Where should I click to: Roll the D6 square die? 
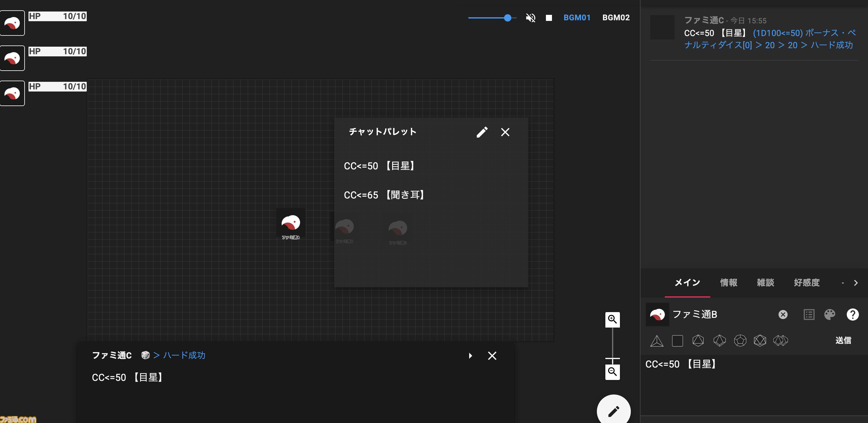point(677,341)
